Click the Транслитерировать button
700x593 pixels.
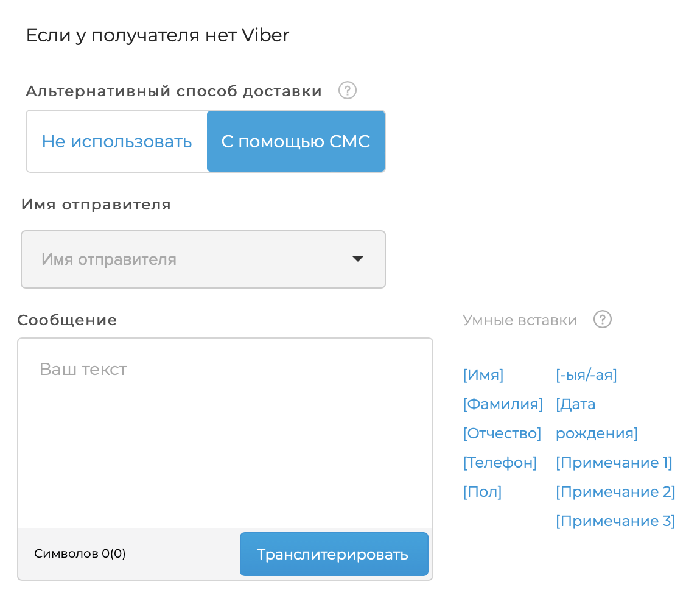[334, 554]
